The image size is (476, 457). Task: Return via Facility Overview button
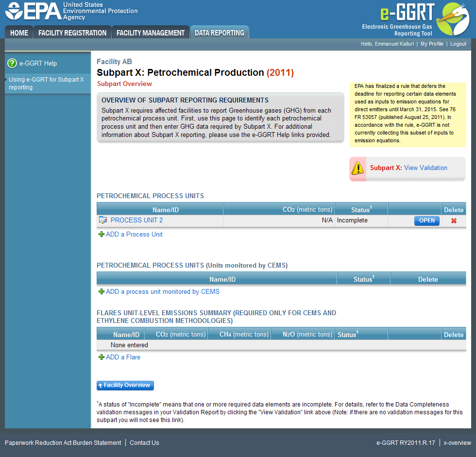point(125,386)
